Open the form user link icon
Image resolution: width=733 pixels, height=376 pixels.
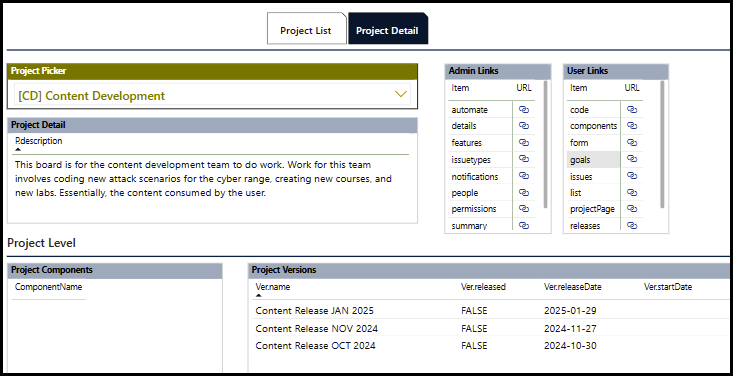(x=632, y=143)
